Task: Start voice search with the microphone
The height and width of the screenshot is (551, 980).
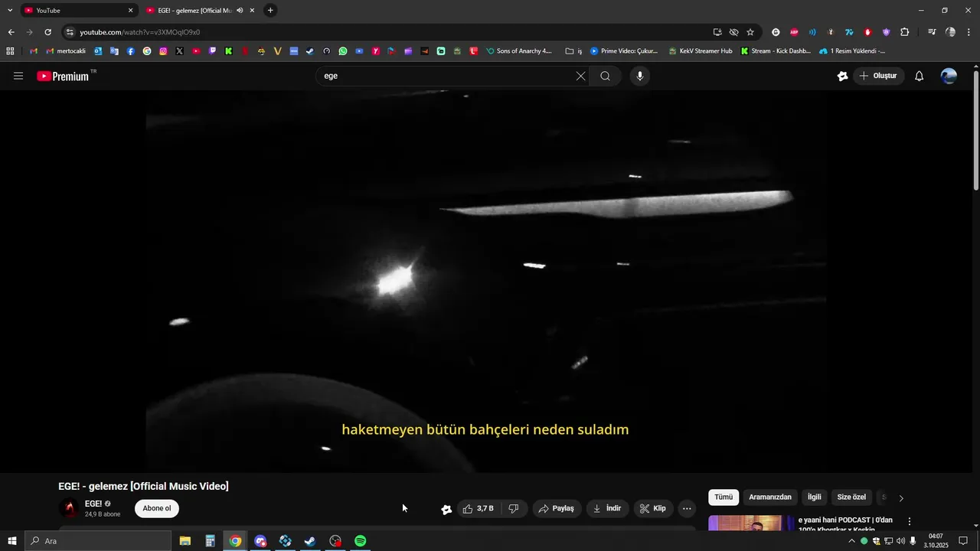Action: click(x=640, y=76)
